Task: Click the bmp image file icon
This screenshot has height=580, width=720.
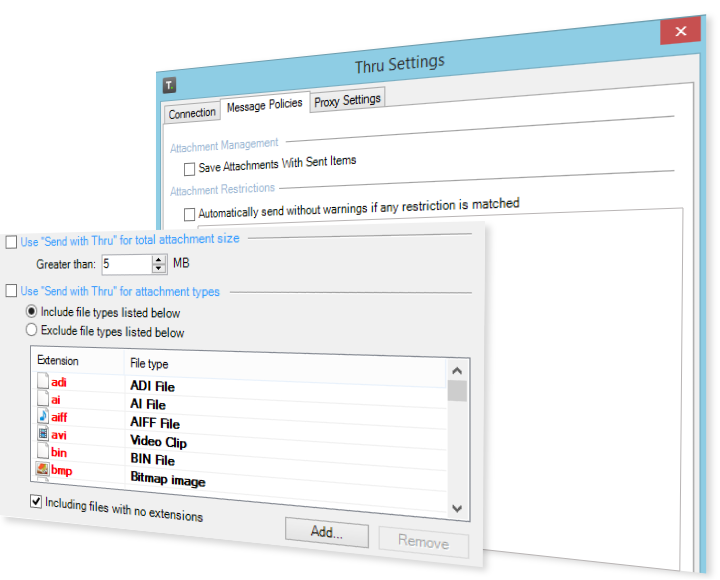Action: [43, 469]
